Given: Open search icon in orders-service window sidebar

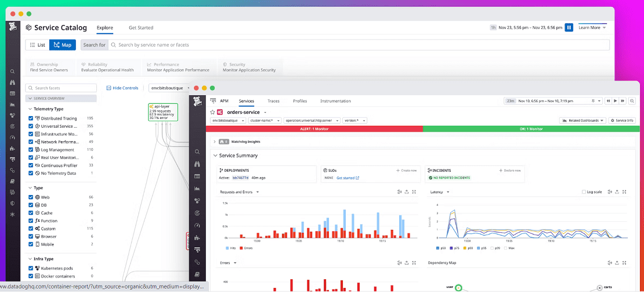Looking at the screenshot, I should pyautogui.click(x=197, y=152).
